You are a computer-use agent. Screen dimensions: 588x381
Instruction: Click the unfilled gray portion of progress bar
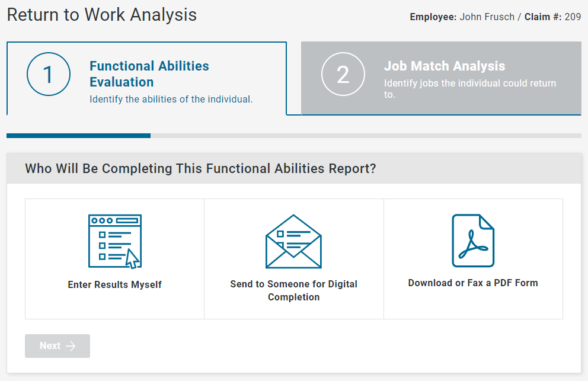[365, 136]
